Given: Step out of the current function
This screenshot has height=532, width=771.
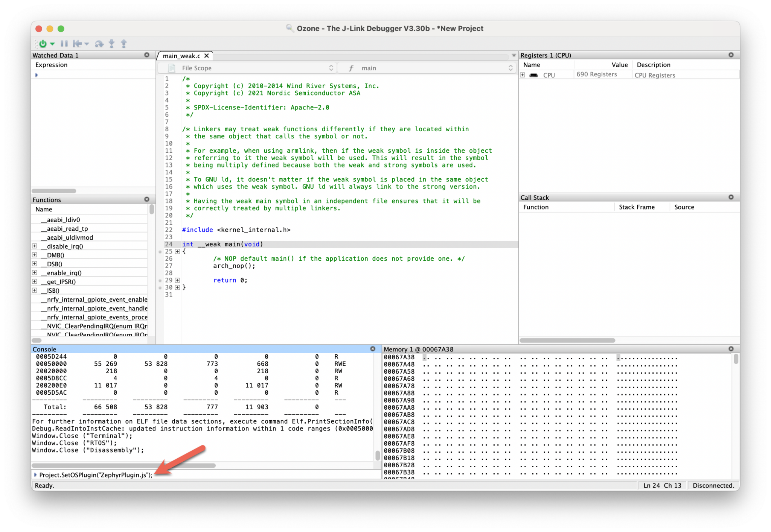Looking at the screenshot, I should (124, 44).
